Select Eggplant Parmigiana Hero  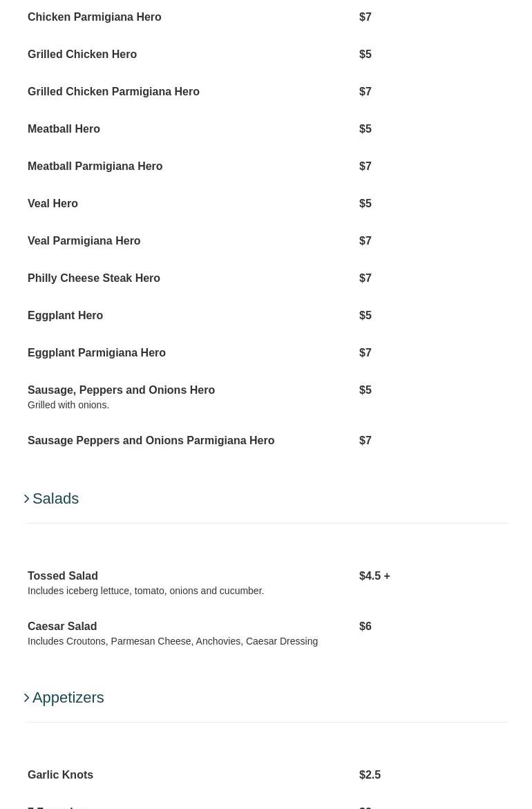pos(96,353)
